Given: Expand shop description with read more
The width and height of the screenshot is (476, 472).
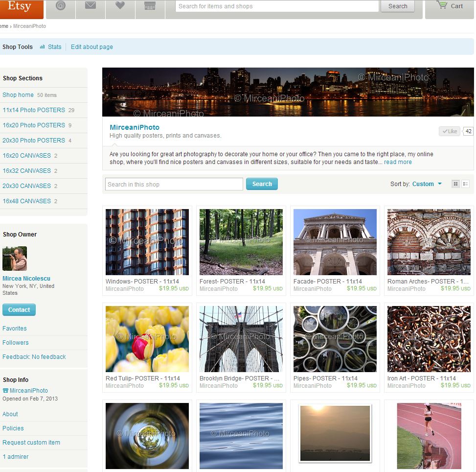Looking at the screenshot, I should point(398,162).
